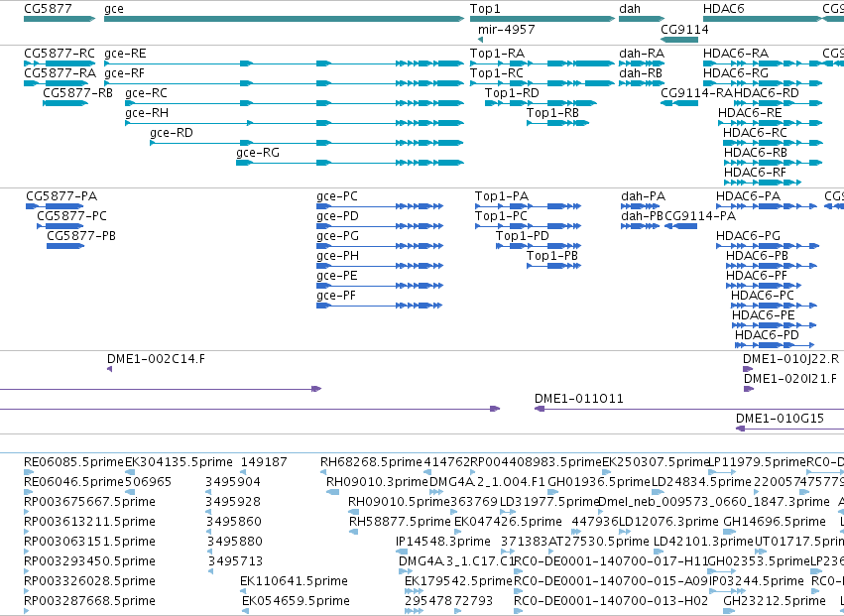Select the mir-4957 feature label
This screenshot has height=616, width=844.
click(507, 29)
